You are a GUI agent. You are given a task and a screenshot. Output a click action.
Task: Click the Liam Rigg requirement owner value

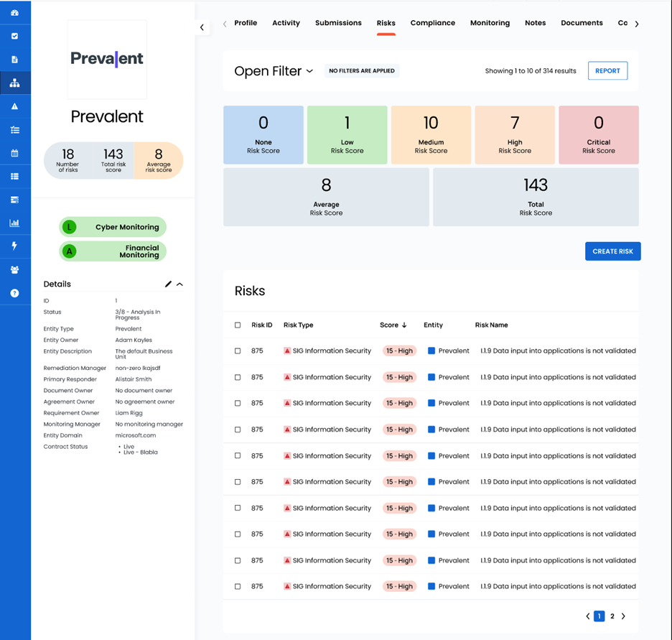(x=129, y=413)
